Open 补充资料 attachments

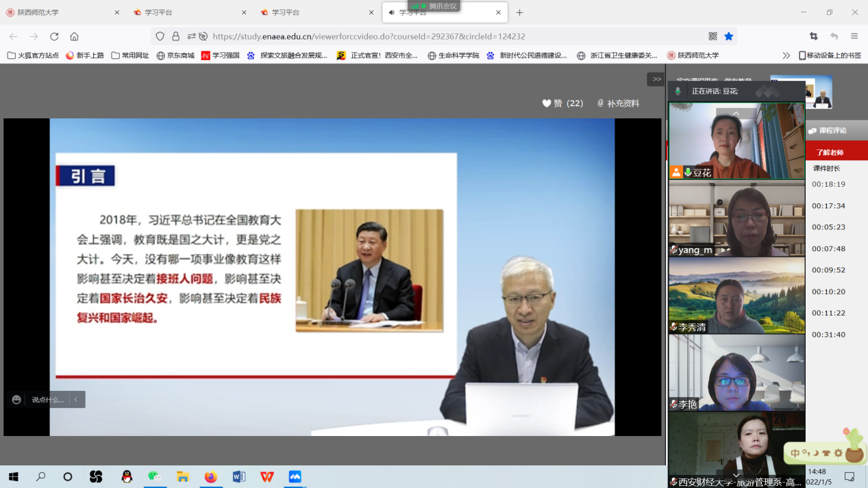pos(618,103)
